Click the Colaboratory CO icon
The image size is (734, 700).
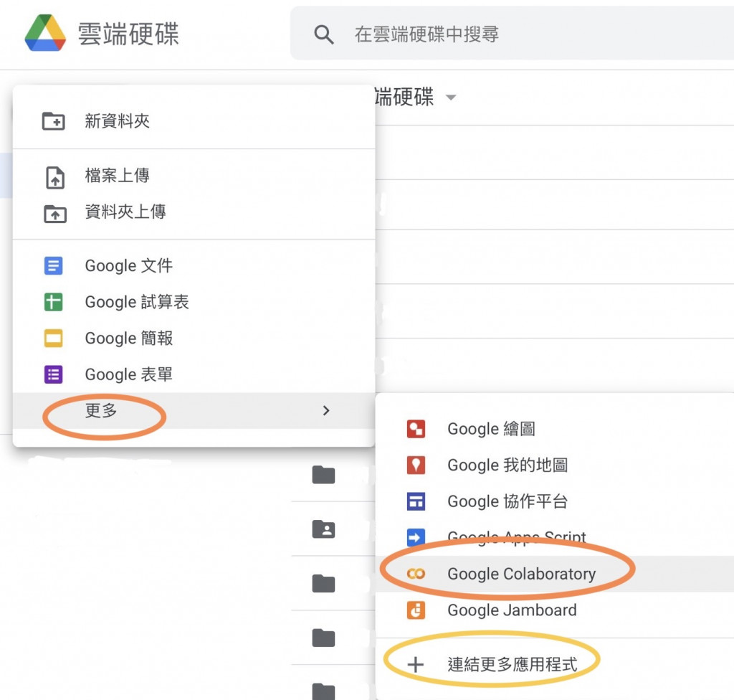[x=416, y=574]
